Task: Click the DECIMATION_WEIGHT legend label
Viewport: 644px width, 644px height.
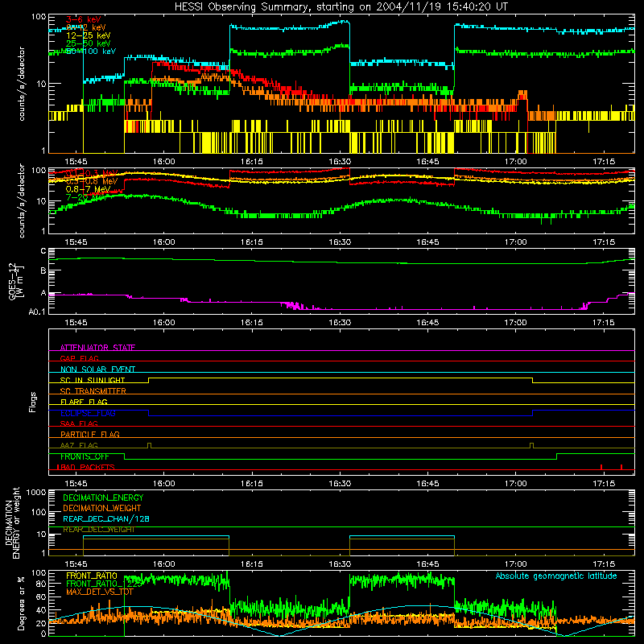Action: 102,508
